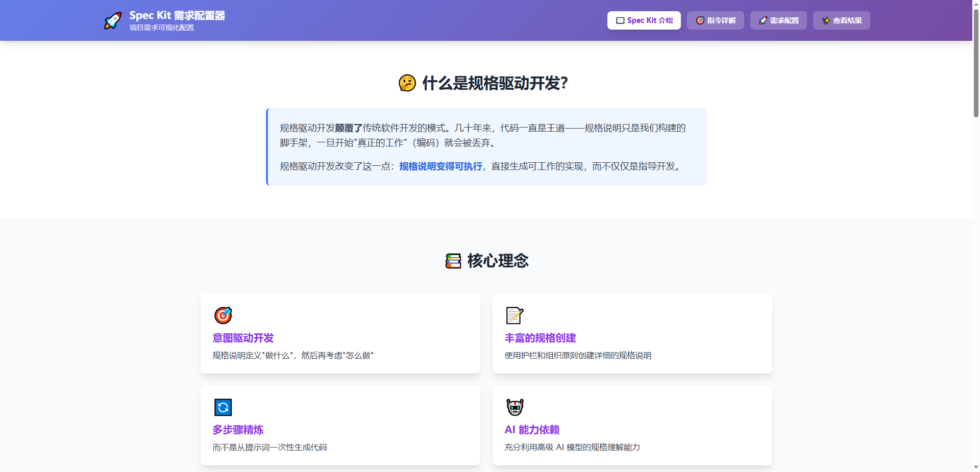The width and height of the screenshot is (980, 472).
Task: Click the bold word 颠覆了
Action: (349, 128)
